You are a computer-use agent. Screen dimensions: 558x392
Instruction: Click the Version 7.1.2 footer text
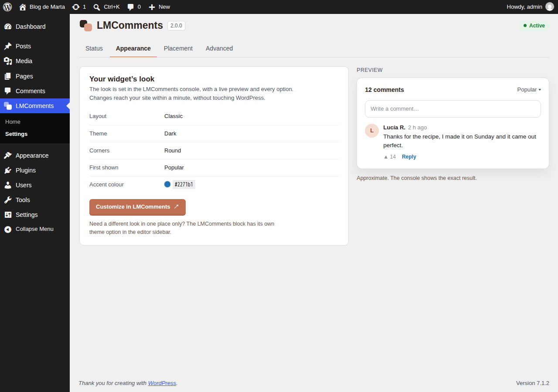[x=533, y=383]
